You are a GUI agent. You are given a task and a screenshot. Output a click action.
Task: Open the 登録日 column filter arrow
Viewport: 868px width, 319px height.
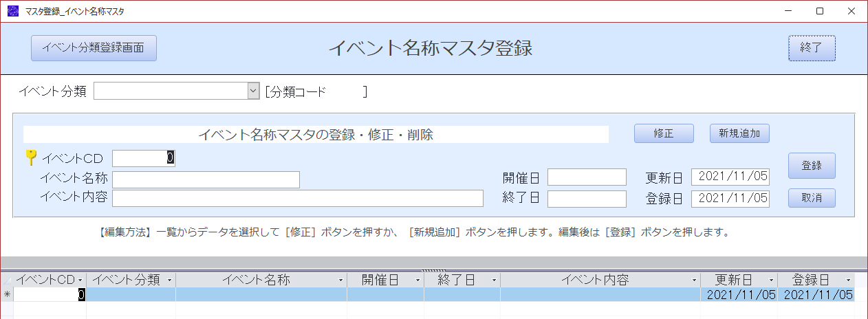click(x=849, y=280)
